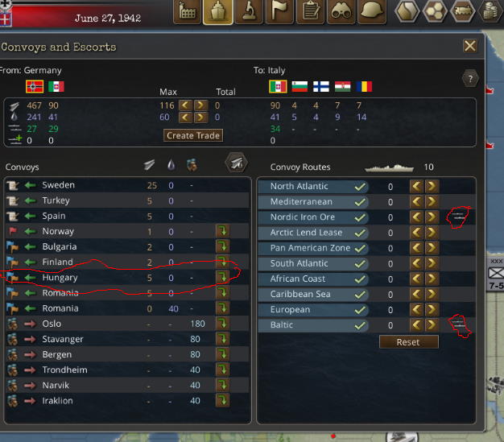
Task: Click green arrow button on Norway row
Action: coord(222,231)
